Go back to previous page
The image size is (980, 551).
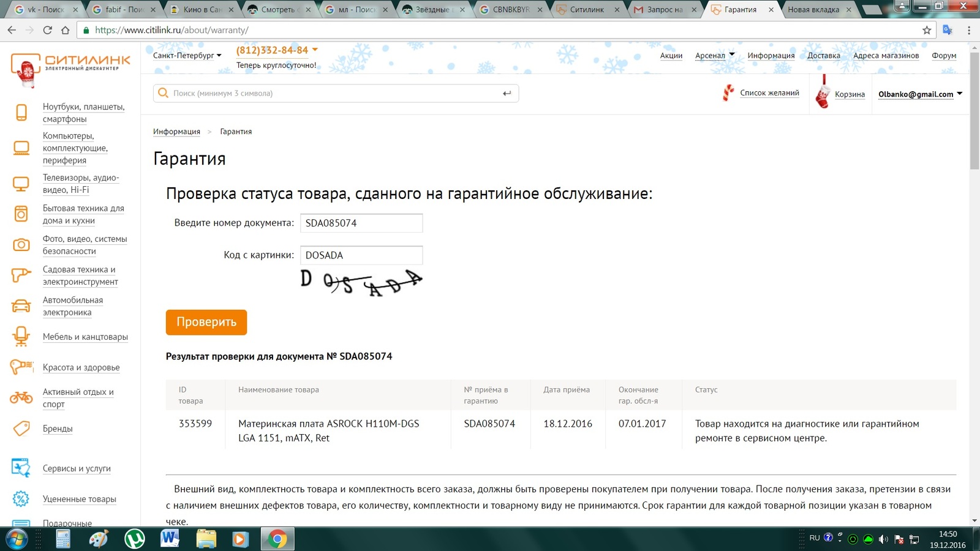point(12,30)
